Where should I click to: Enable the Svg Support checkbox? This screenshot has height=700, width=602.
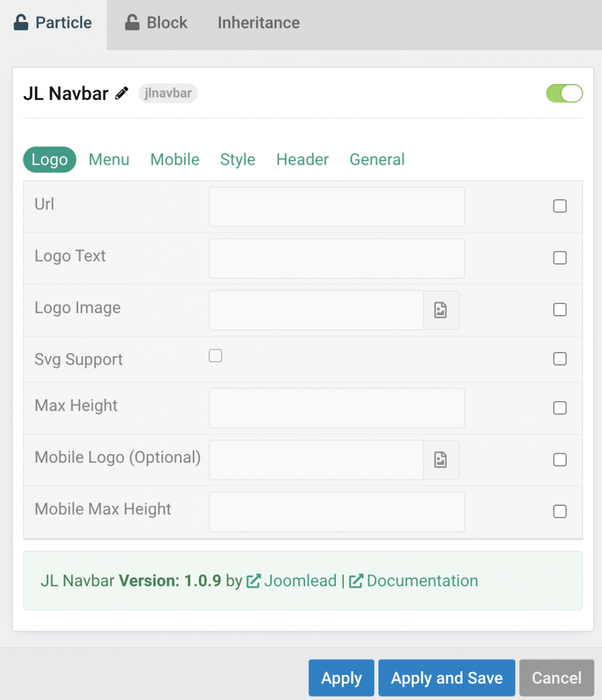coord(215,355)
